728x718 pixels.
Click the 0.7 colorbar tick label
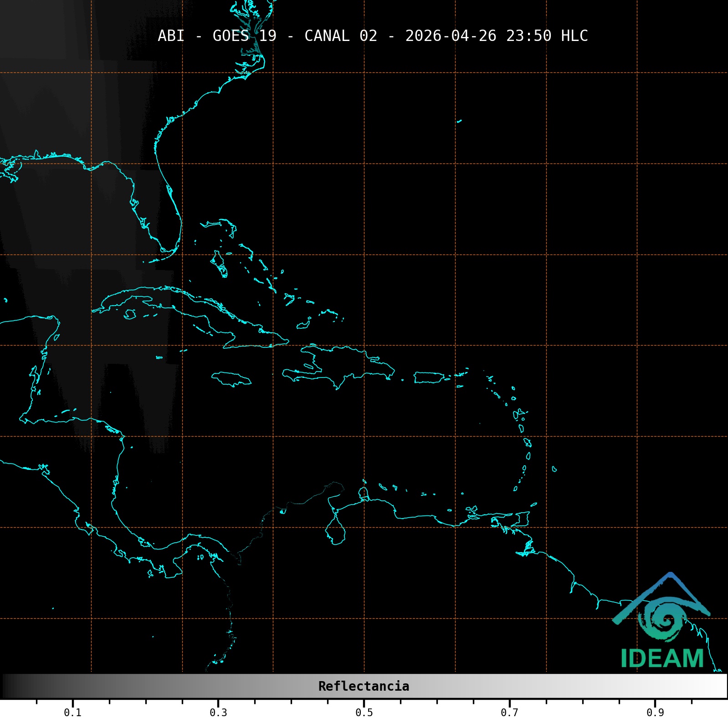tap(509, 712)
